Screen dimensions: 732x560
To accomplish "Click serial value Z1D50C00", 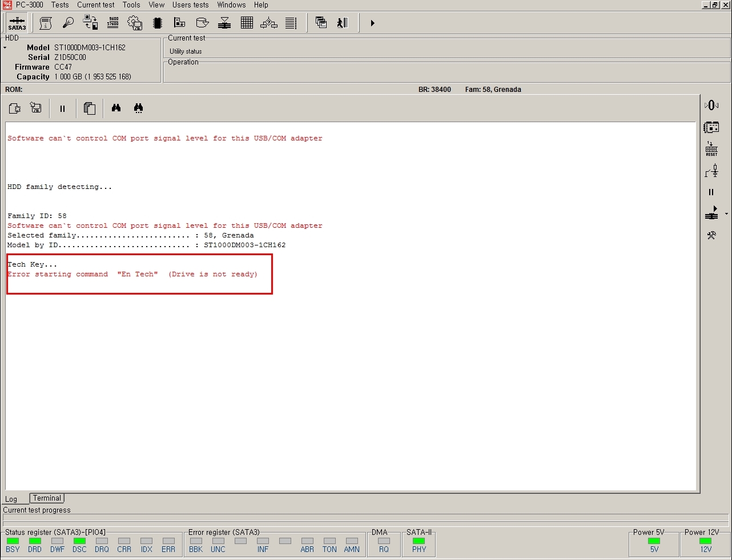I will click(70, 57).
